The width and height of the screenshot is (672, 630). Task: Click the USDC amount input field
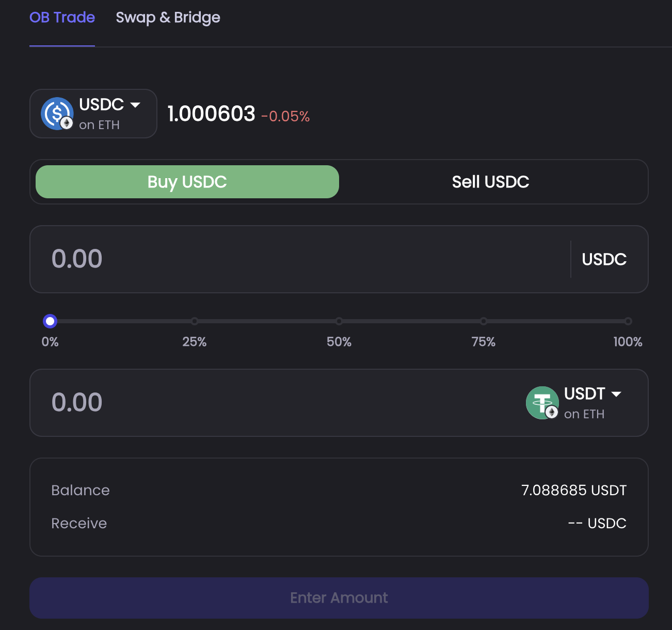(x=206, y=259)
